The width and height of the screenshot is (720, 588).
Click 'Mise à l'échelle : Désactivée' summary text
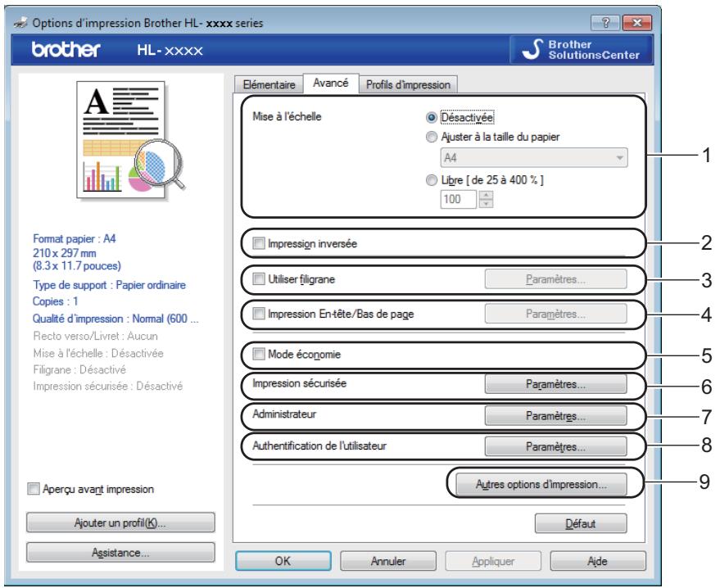[98, 353]
